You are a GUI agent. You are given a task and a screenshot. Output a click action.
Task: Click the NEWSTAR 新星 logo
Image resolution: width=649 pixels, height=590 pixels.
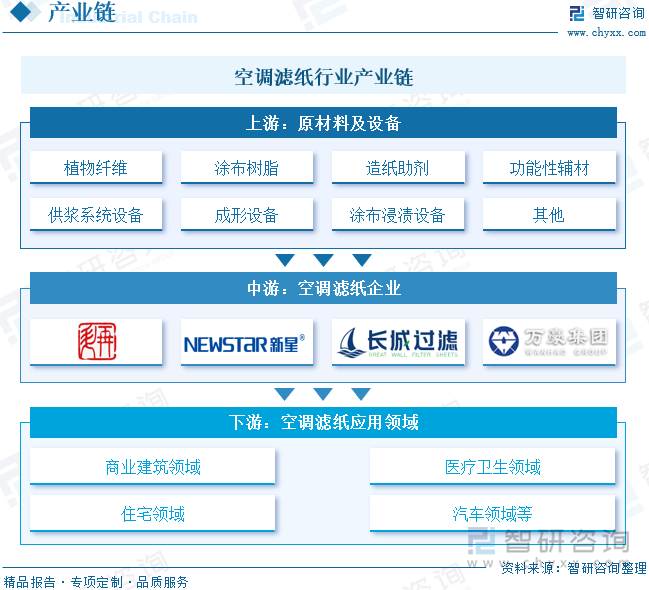(244, 344)
